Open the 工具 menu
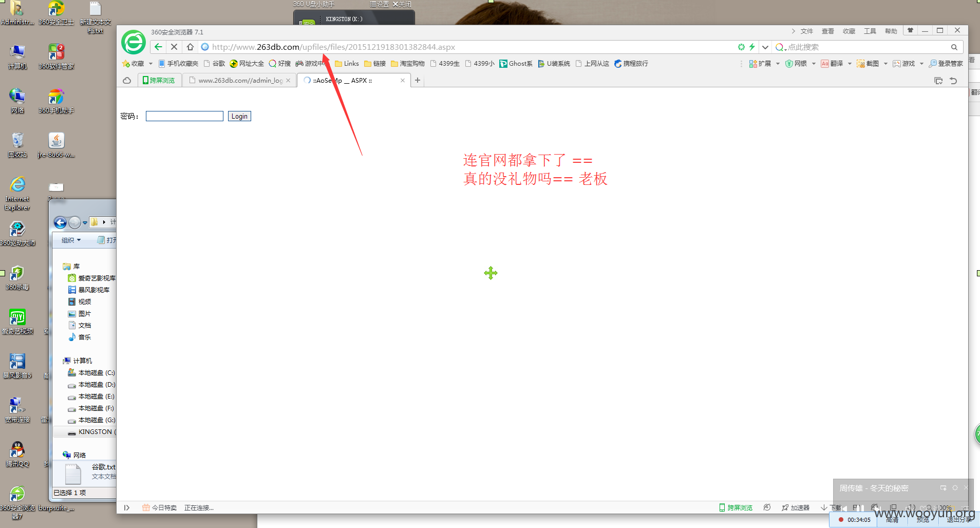This screenshot has height=528, width=980. tap(870, 31)
